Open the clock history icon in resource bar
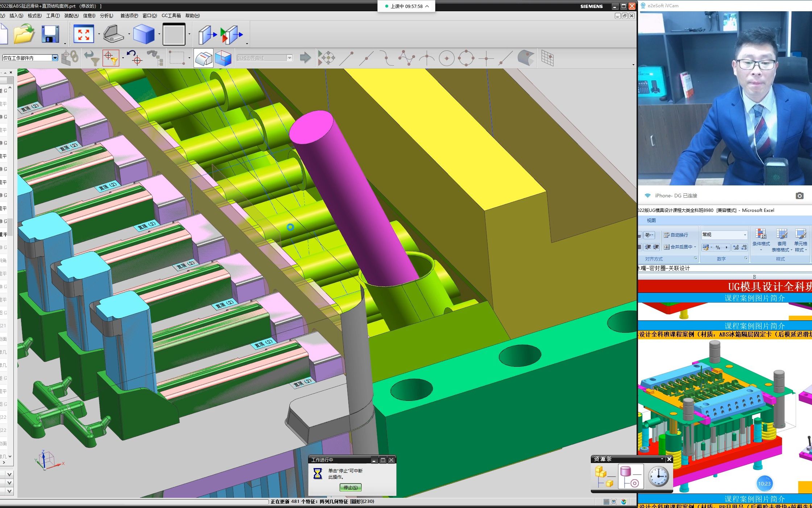 (x=658, y=477)
